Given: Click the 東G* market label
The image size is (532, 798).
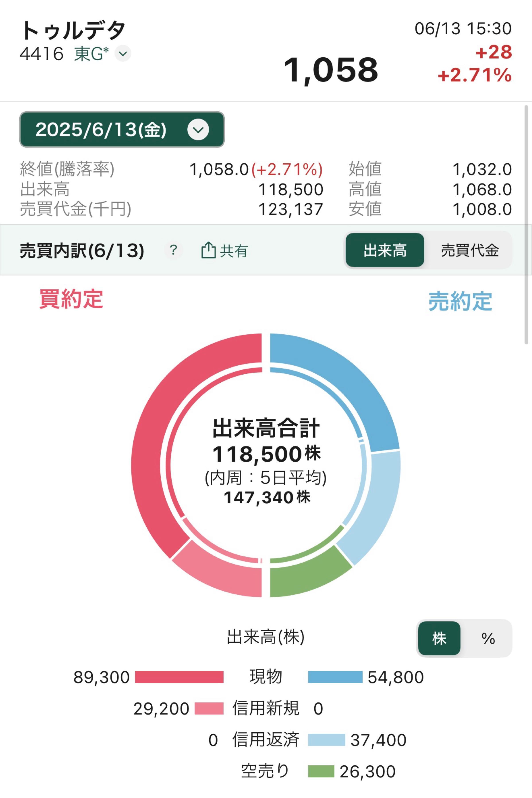Looking at the screenshot, I should coord(91,54).
